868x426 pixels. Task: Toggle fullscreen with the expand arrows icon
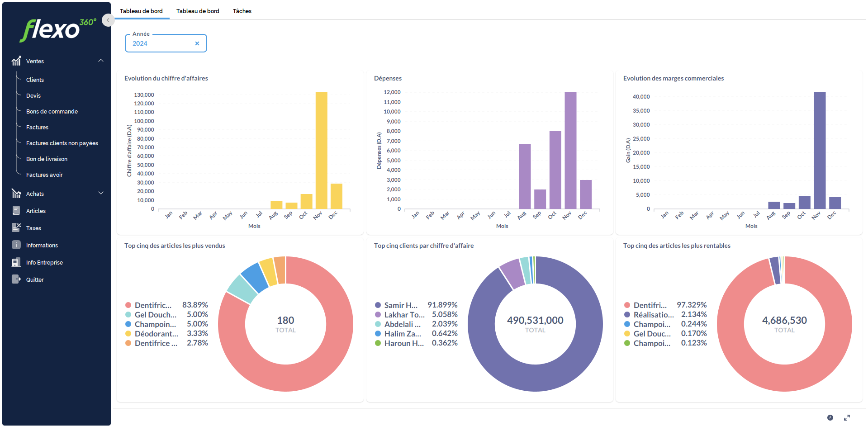point(847,417)
